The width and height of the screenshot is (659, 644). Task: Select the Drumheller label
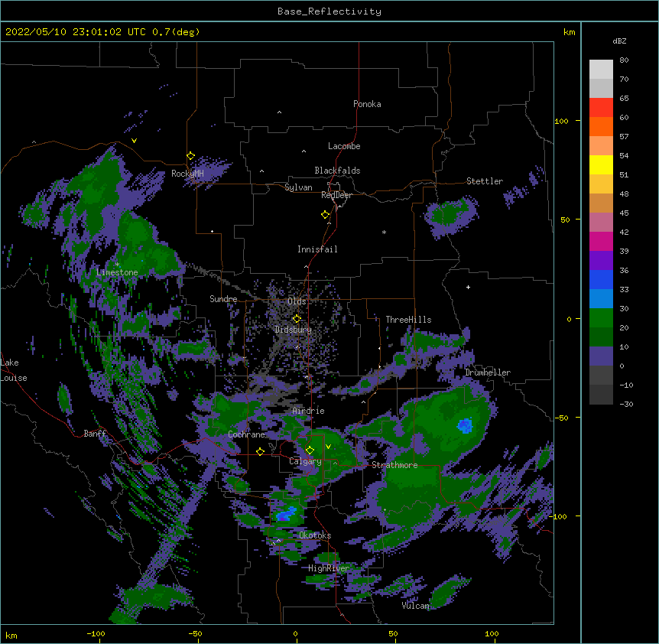click(488, 372)
